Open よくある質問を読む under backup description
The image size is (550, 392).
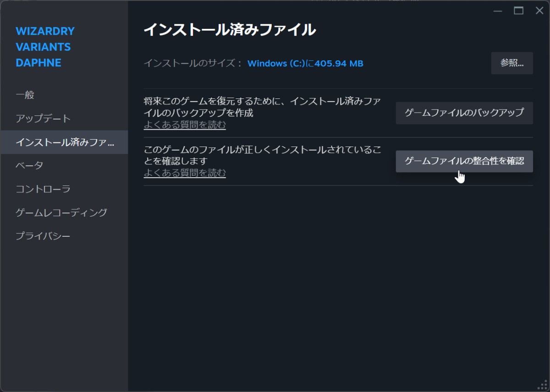pyautogui.click(x=185, y=125)
